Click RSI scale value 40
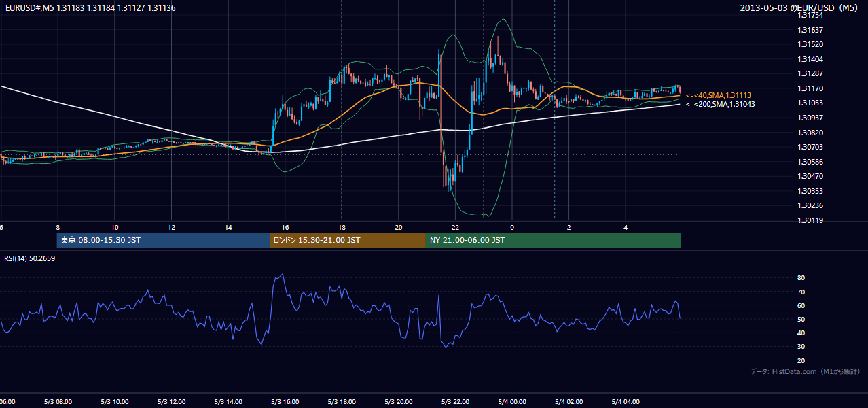The width and height of the screenshot is (868, 408). [x=801, y=333]
